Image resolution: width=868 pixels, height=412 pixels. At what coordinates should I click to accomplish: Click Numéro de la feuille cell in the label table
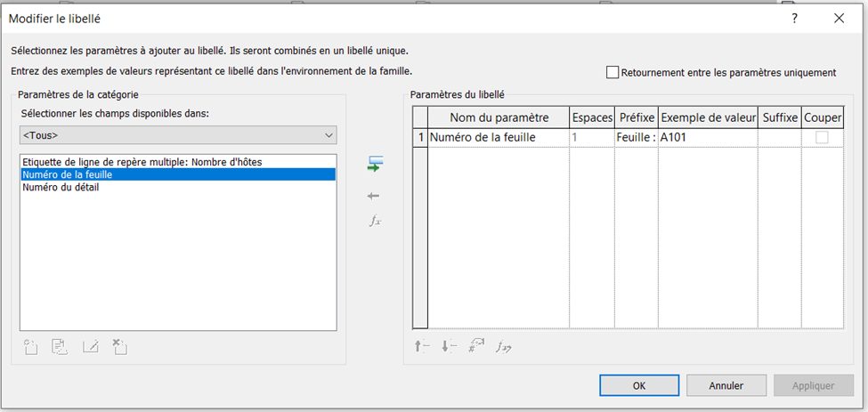[499, 138]
